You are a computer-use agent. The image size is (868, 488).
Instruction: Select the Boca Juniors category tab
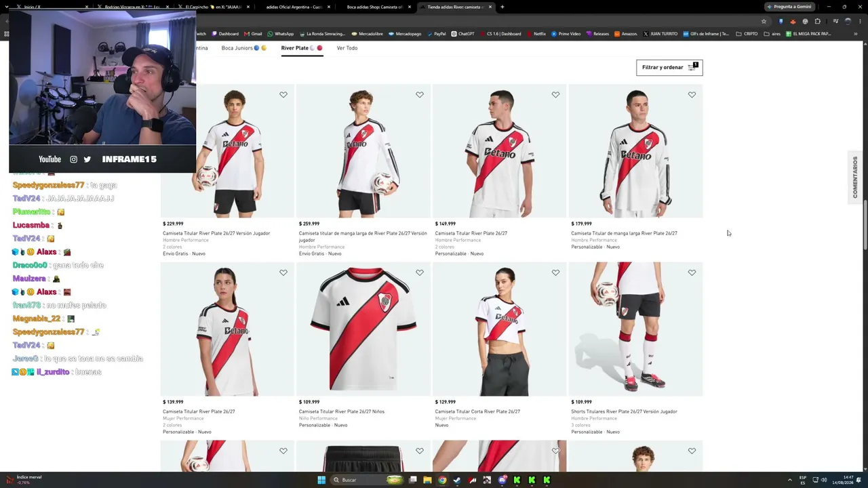[x=244, y=48]
